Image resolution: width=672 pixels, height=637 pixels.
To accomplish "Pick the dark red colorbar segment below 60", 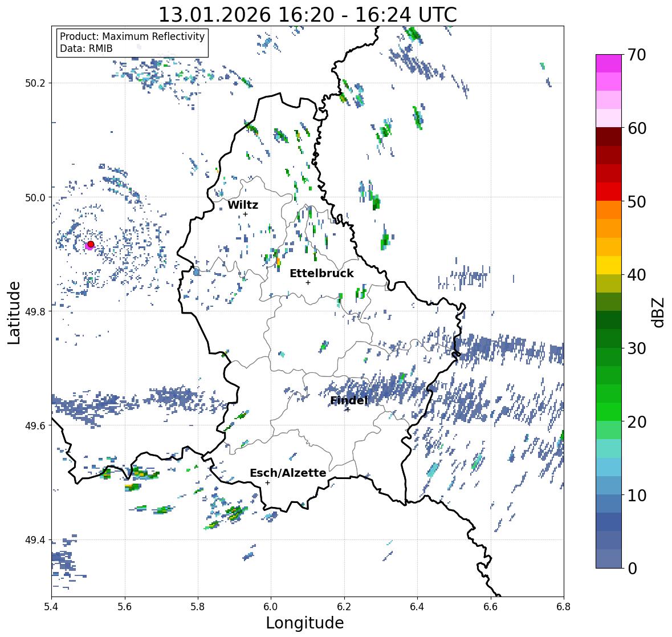I will coord(609,137).
